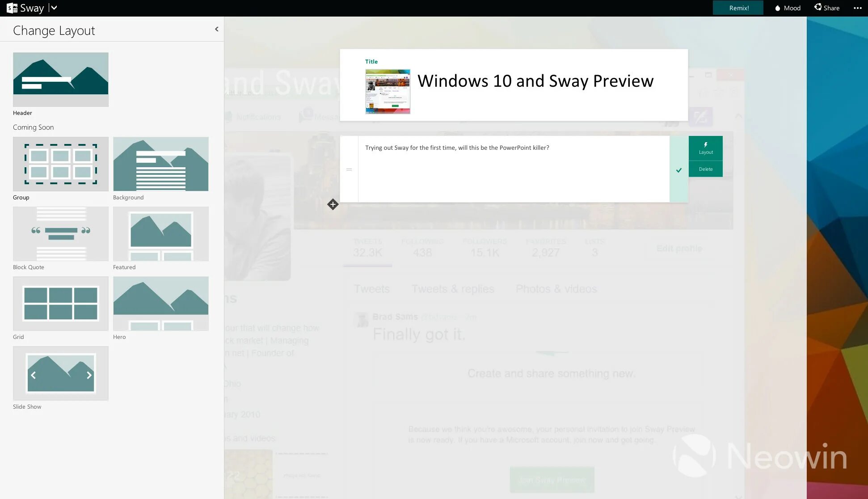Click the title image thumbnail
This screenshot has height=499, width=868.
click(x=388, y=91)
